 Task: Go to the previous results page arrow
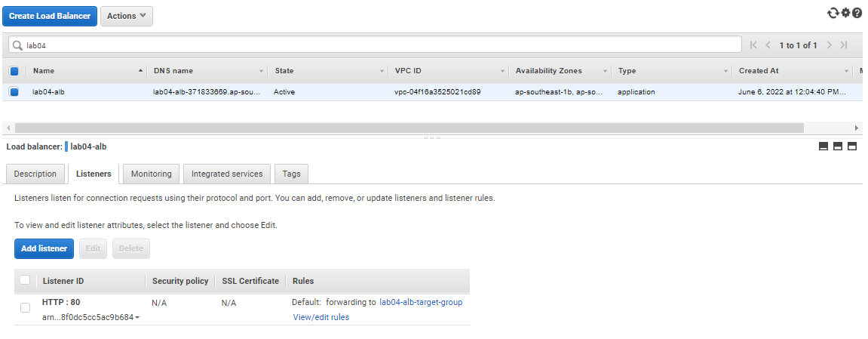[768, 45]
